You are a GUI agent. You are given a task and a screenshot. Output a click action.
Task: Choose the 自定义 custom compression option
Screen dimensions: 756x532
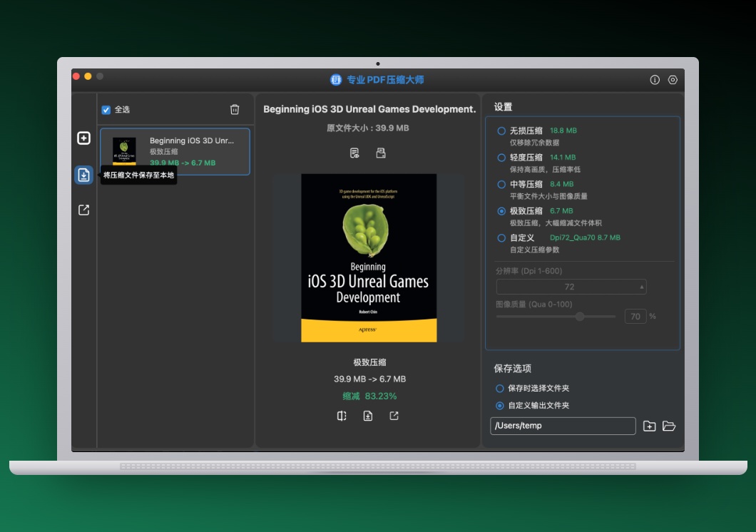tap(501, 238)
